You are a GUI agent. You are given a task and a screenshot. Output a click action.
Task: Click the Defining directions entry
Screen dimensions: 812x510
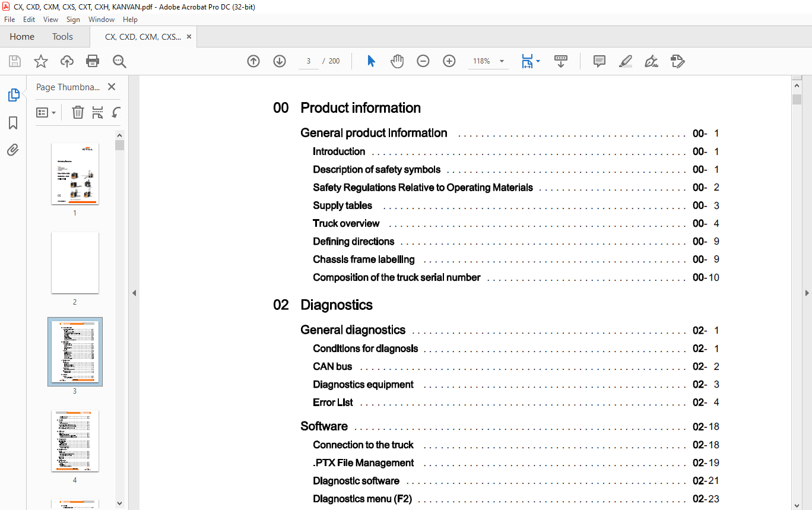354,241
